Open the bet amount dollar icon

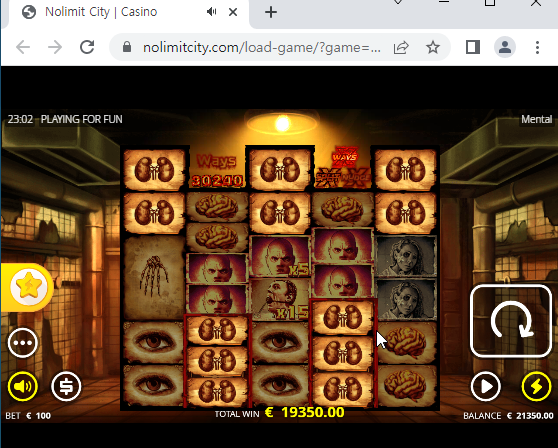coord(66,386)
